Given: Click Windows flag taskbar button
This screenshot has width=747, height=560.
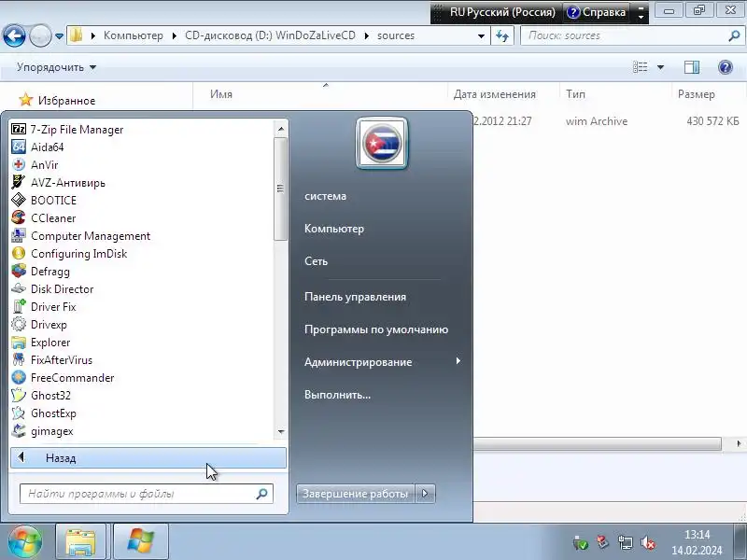Looking at the screenshot, I should pyautogui.click(x=141, y=542).
